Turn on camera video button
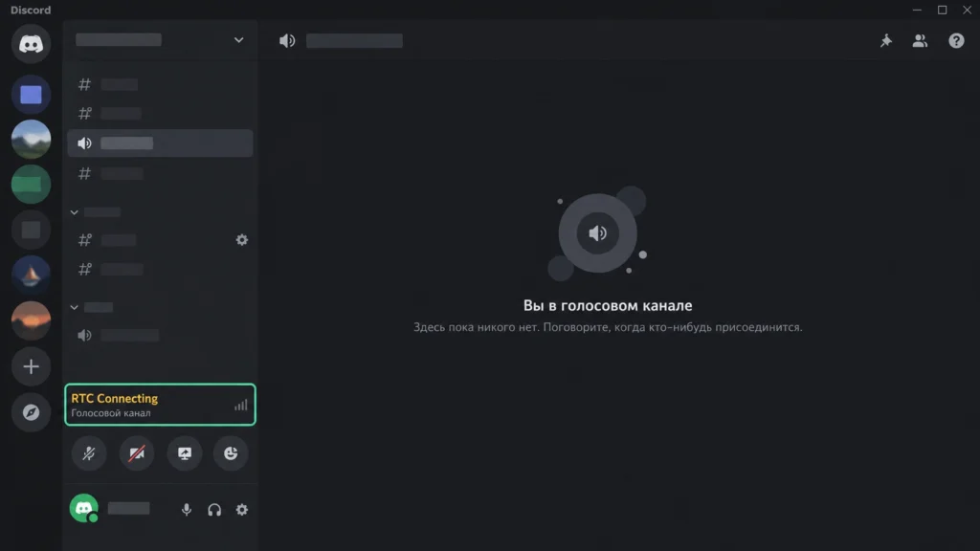 136,452
